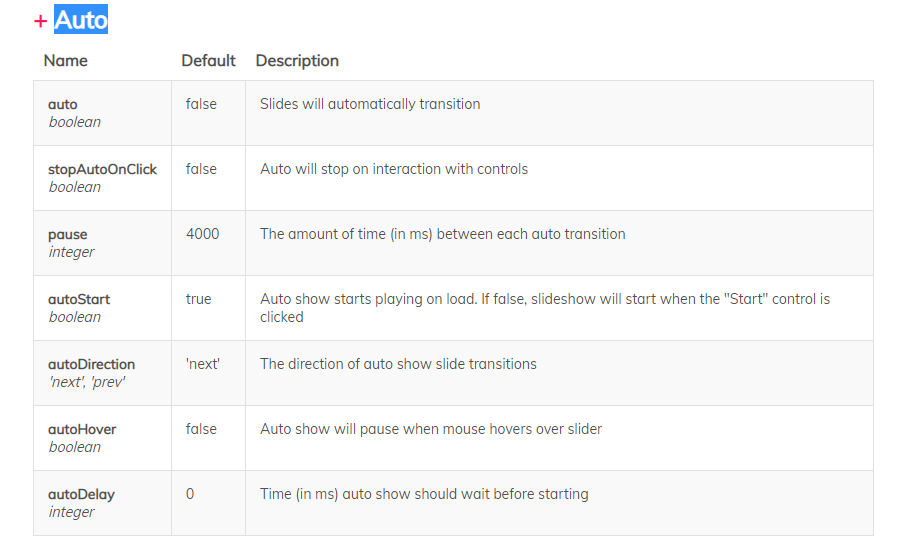903x555 pixels.
Task: Click the highlighted Auto heading
Action: [81, 20]
